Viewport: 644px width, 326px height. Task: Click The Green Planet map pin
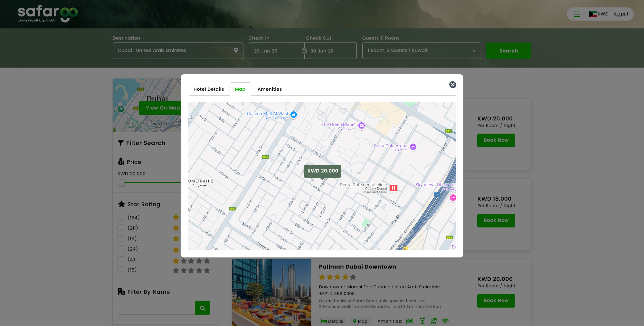click(x=362, y=126)
